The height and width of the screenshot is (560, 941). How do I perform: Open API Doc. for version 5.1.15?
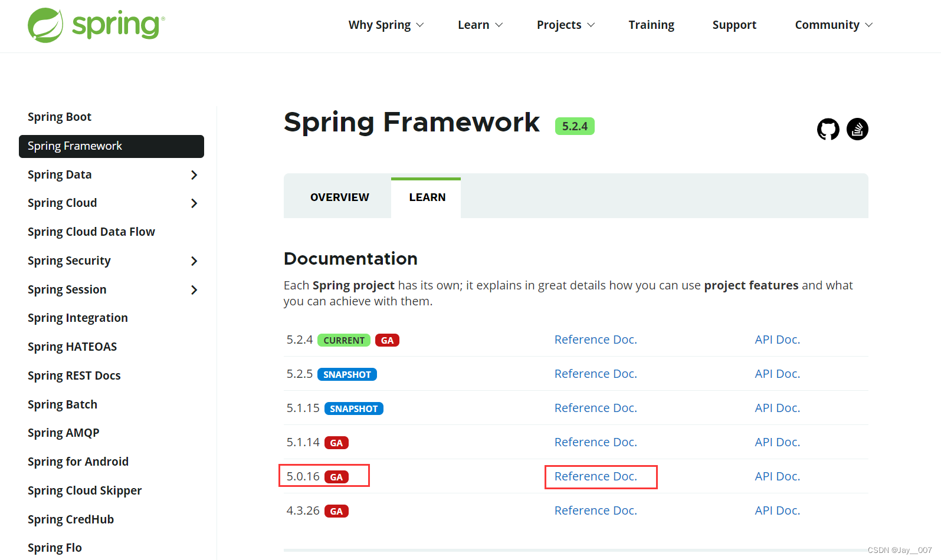(778, 408)
